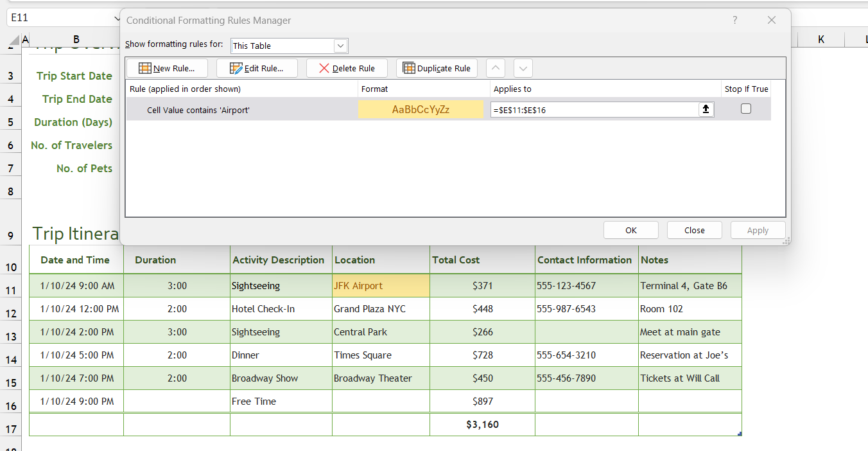Click the '555-987-6543' contact cell
The image size is (868, 451).
pyautogui.click(x=587, y=309)
